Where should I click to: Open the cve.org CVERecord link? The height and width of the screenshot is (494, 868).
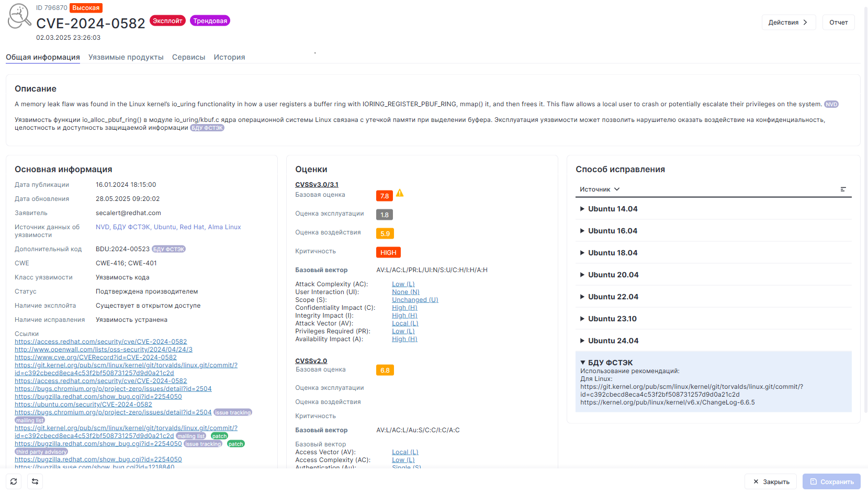click(x=96, y=357)
